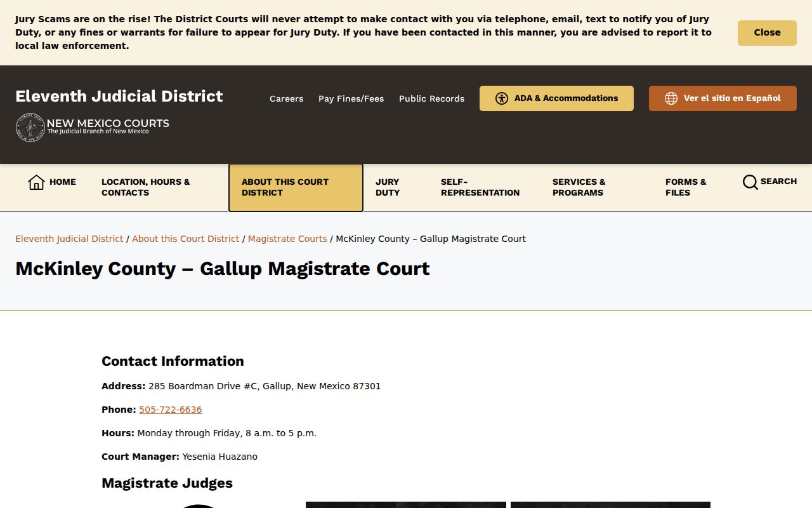The image size is (812, 508).
Task: Click the globe icon for Español
Action: 671,98
